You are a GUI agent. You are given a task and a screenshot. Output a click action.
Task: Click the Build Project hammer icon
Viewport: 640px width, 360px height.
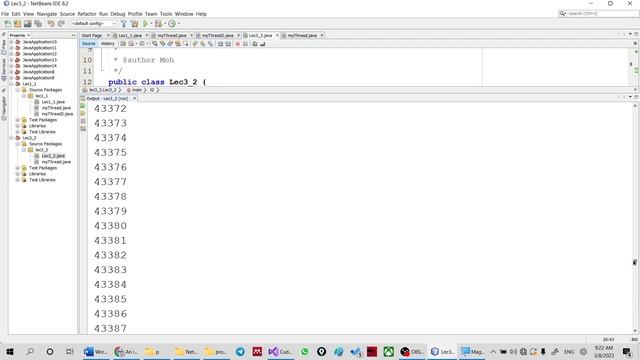(x=124, y=24)
